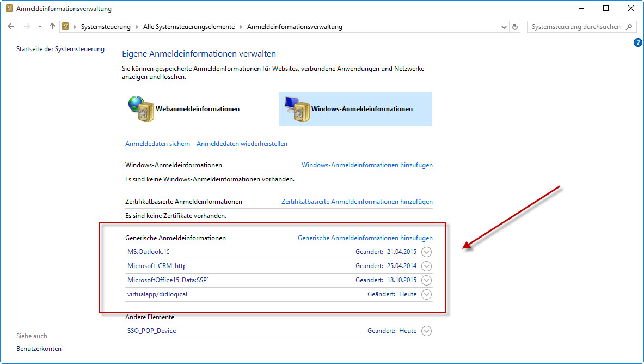This screenshot has width=644, height=364.
Task: Click the back navigation arrow
Action: (11, 26)
